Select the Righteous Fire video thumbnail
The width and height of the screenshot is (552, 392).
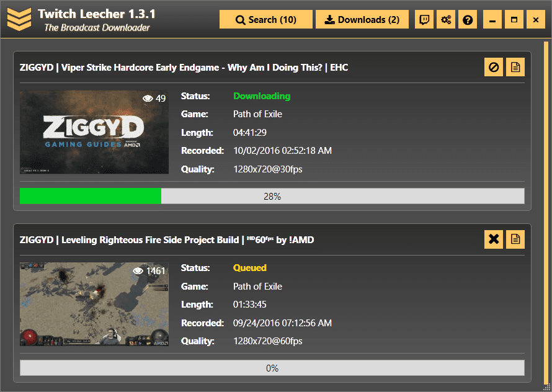pyautogui.click(x=94, y=305)
